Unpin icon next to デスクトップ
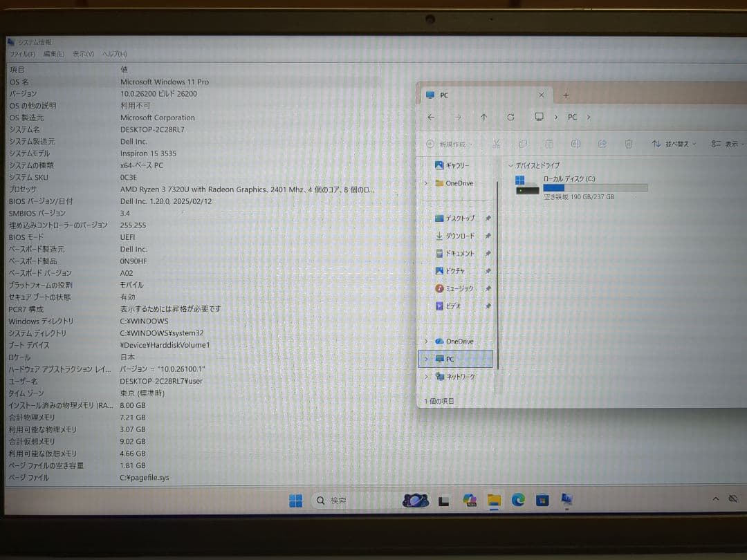 tap(488, 218)
